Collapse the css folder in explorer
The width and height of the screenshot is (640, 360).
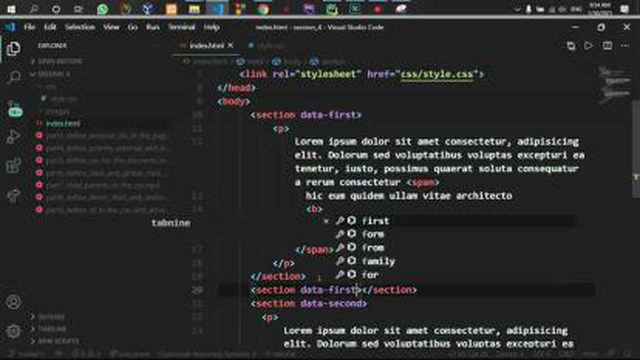click(48, 87)
